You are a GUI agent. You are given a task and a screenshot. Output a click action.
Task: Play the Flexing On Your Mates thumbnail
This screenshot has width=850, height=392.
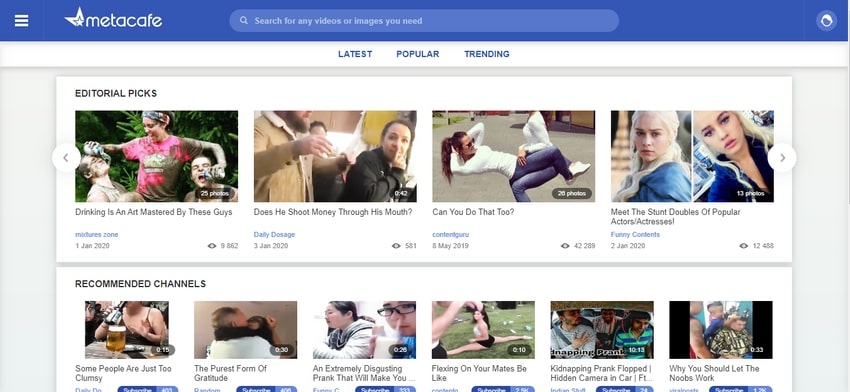[483, 330]
